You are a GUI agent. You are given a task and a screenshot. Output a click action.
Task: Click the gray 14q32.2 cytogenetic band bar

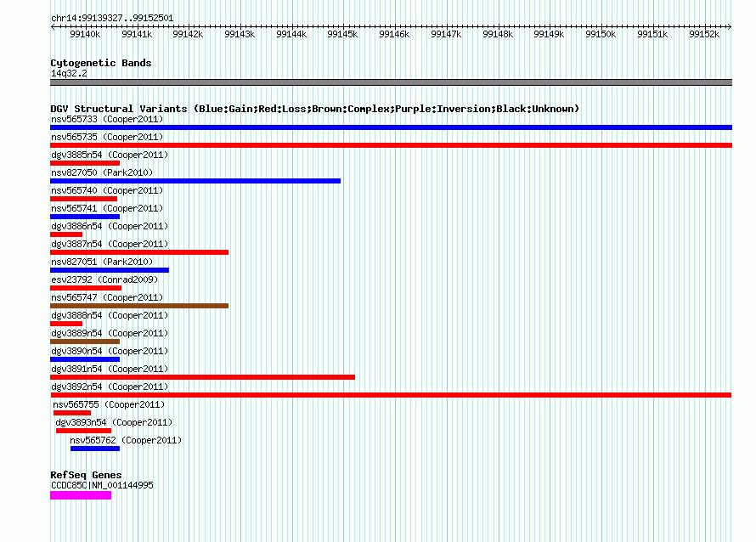[x=391, y=82]
